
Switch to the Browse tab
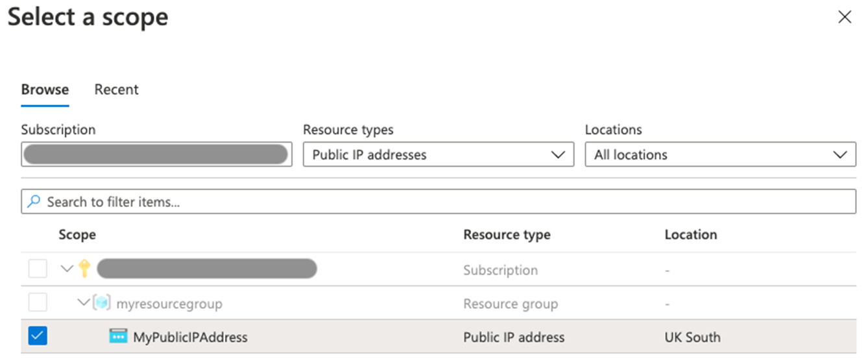click(45, 90)
